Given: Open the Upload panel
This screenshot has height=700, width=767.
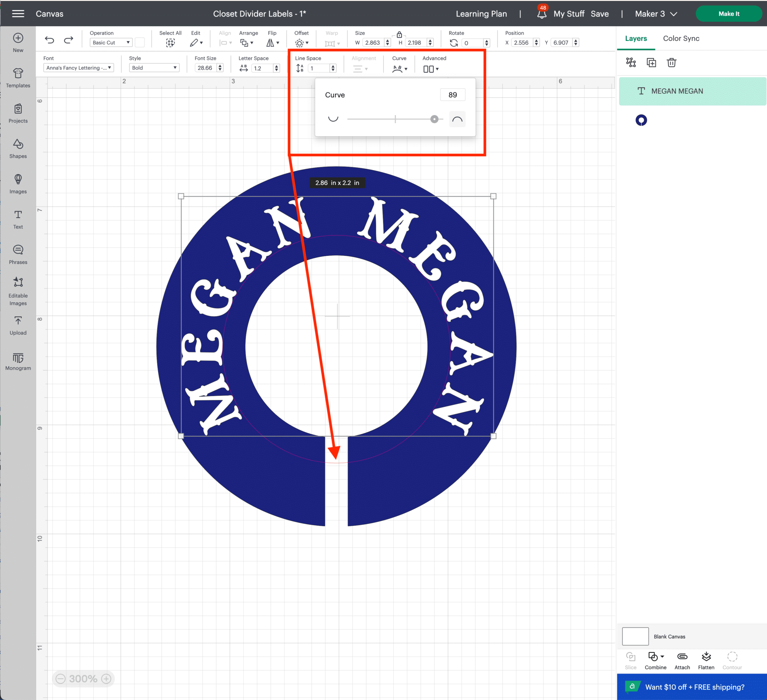Looking at the screenshot, I should pyautogui.click(x=18, y=324).
